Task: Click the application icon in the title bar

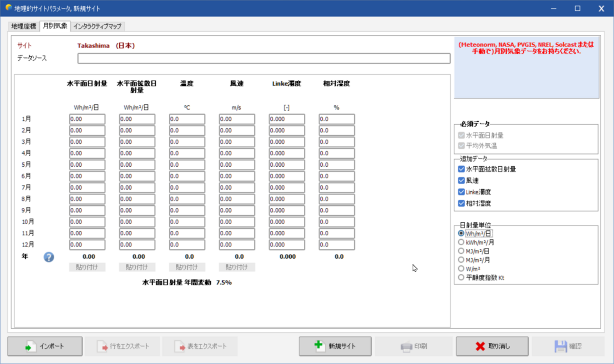Action: pyautogui.click(x=8, y=8)
